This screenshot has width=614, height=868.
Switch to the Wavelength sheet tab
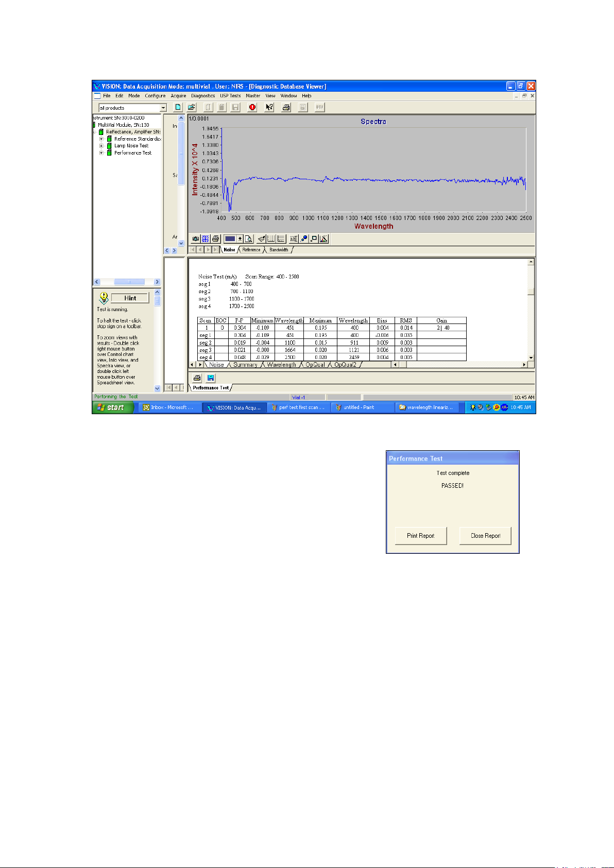coord(281,365)
